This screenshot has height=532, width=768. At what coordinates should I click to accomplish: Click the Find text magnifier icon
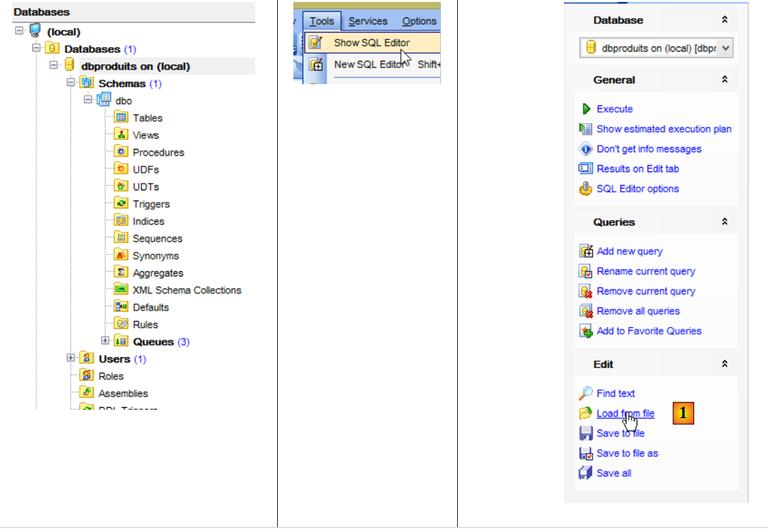tap(586, 393)
